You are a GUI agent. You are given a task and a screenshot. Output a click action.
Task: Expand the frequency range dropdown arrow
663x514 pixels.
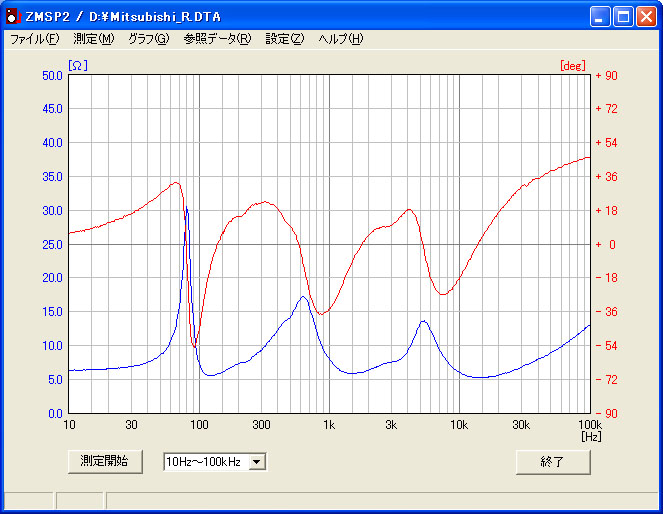(257, 462)
